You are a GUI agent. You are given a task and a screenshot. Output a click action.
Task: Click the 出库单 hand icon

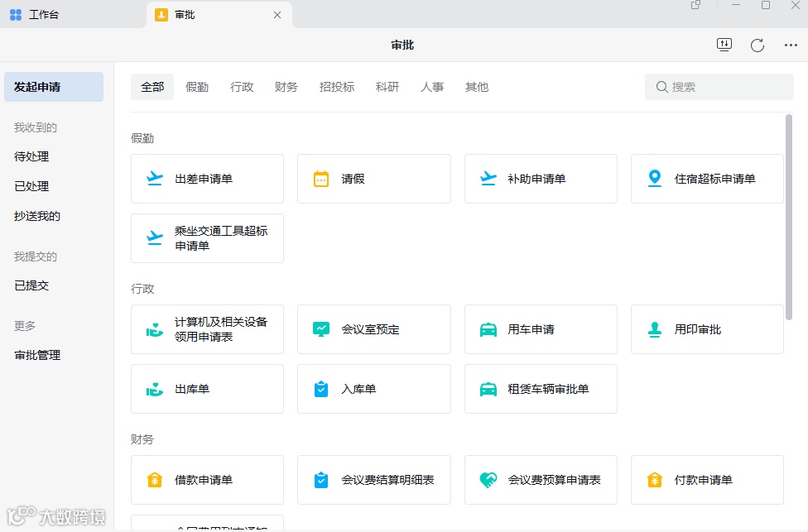(x=155, y=390)
